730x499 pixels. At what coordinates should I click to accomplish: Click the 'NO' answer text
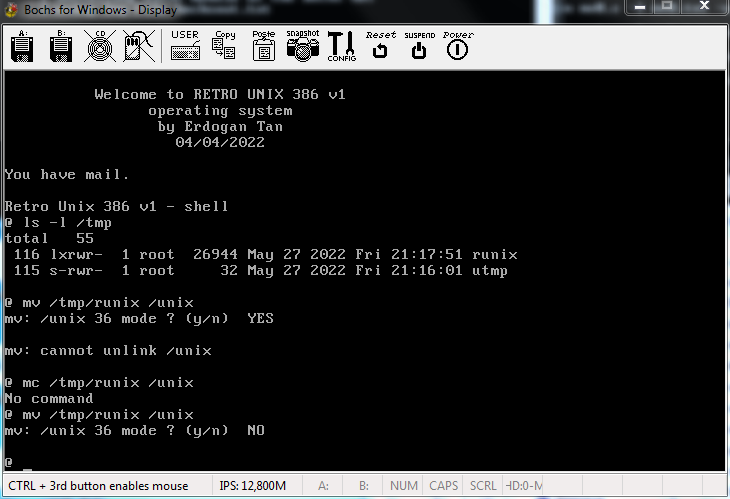(x=256, y=430)
